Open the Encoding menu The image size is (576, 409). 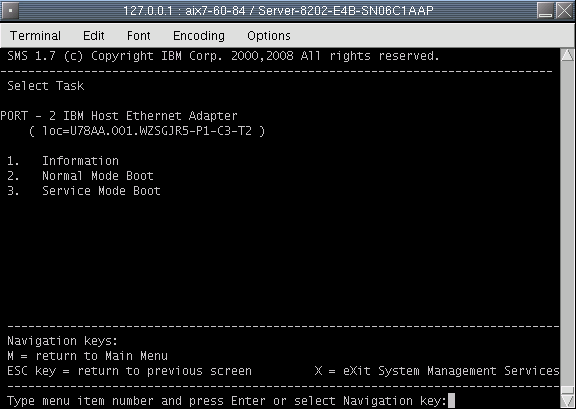tap(199, 36)
